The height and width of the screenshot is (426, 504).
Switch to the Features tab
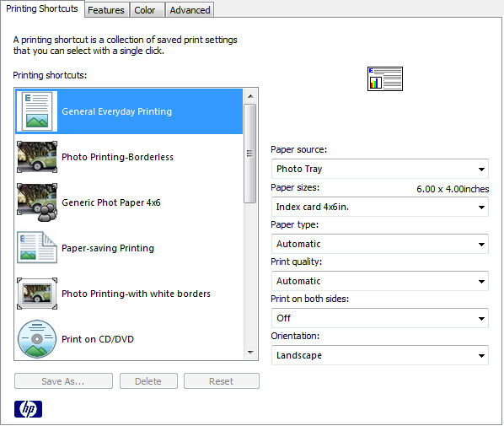point(107,10)
